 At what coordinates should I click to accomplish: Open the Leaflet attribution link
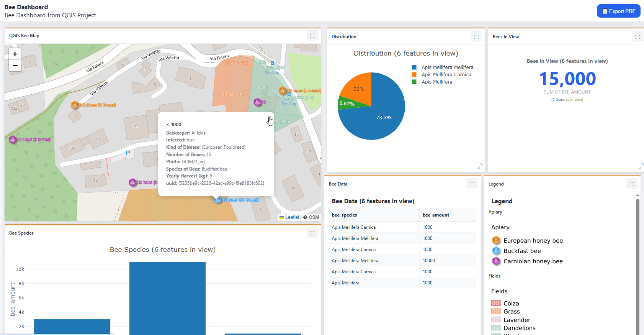click(x=292, y=217)
